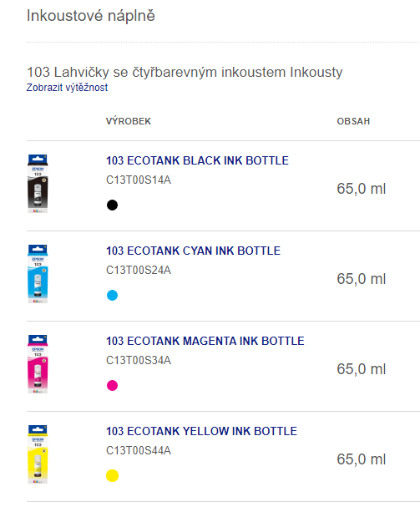Open 103 EcoTank Cyan Ink Bottle link
Viewport: 420px width, 507px height.
pyautogui.click(x=194, y=251)
